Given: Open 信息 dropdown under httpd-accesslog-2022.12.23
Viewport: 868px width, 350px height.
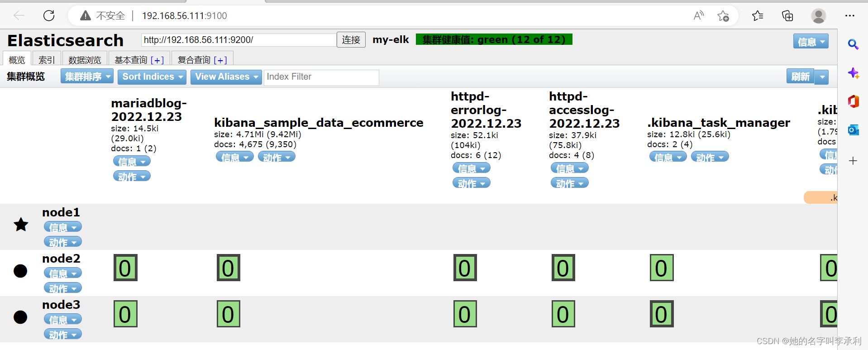Looking at the screenshot, I should click(x=570, y=168).
